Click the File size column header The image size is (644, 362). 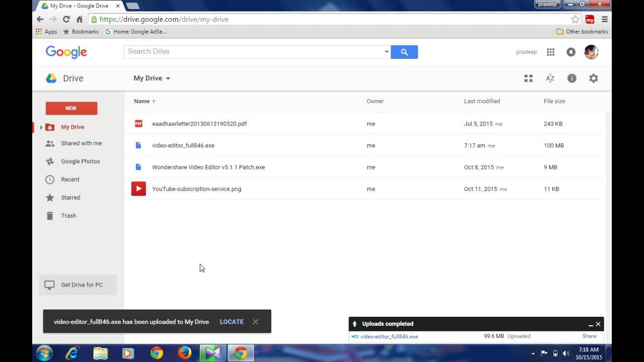click(554, 101)
